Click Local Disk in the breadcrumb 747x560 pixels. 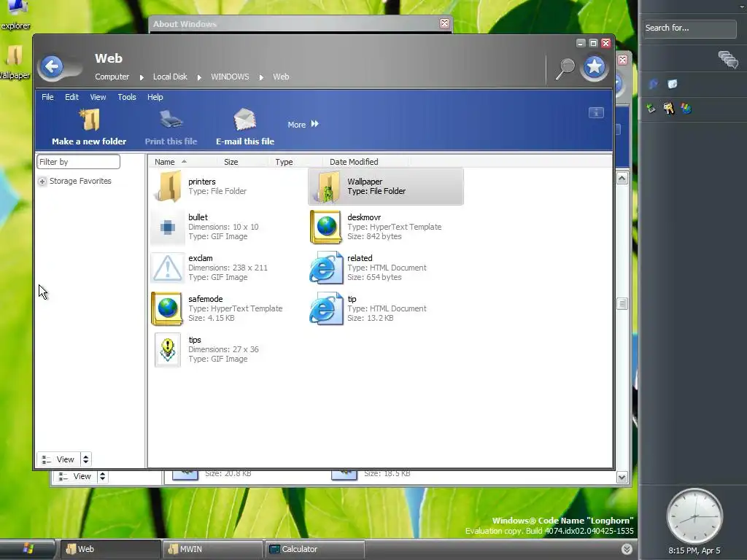170,77
